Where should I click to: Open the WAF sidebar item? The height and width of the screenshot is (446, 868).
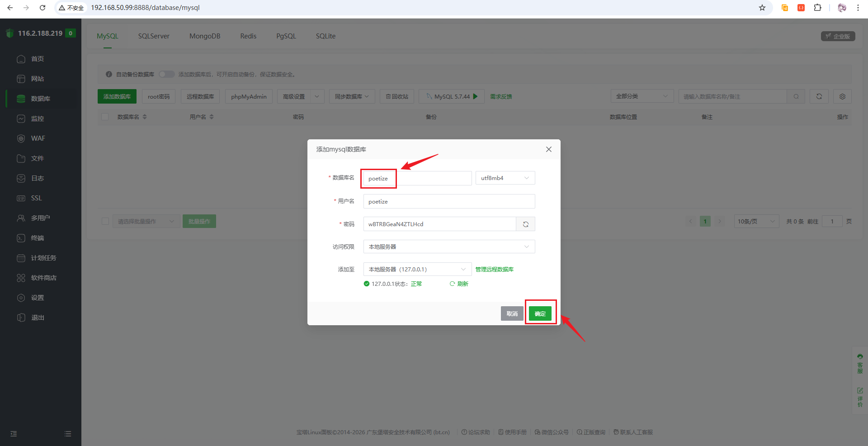(38, 138)
